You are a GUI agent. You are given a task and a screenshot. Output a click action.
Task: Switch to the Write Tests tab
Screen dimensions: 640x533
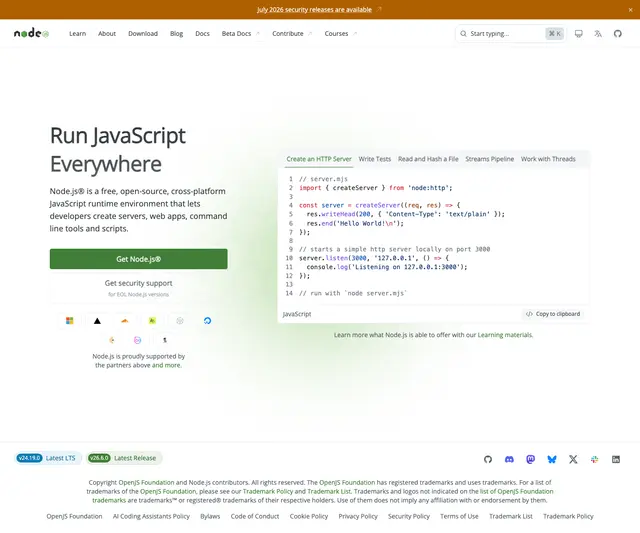pyautogui.click(x=375, y=159)
